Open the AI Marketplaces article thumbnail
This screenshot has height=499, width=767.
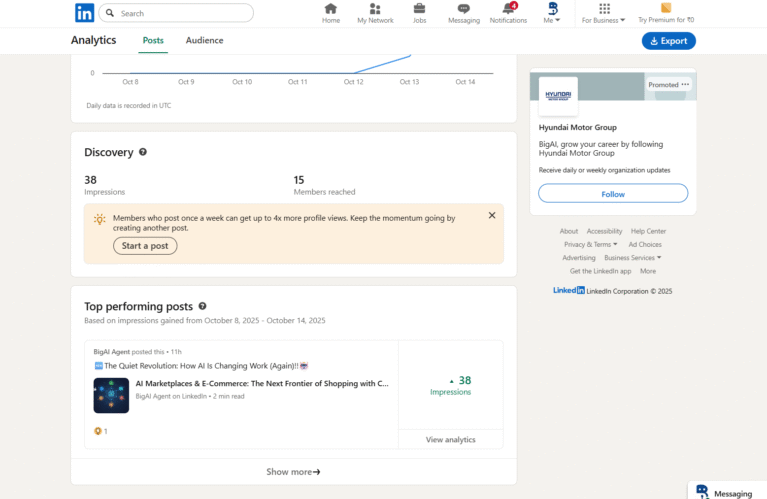click(111, 395)
